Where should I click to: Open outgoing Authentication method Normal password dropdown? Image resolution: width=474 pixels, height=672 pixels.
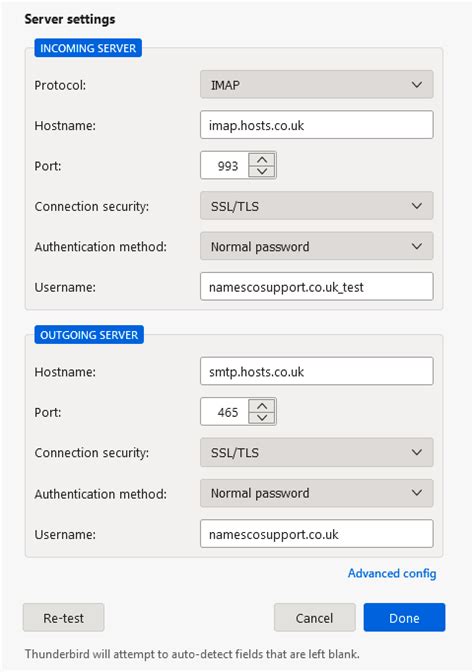[x=316, y=493]
